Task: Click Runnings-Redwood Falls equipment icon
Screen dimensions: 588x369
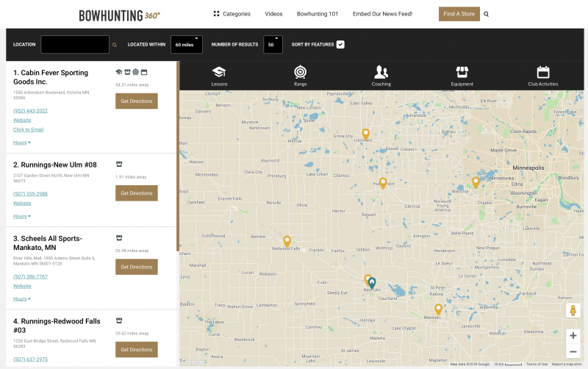Action: (x=119, y=320)
